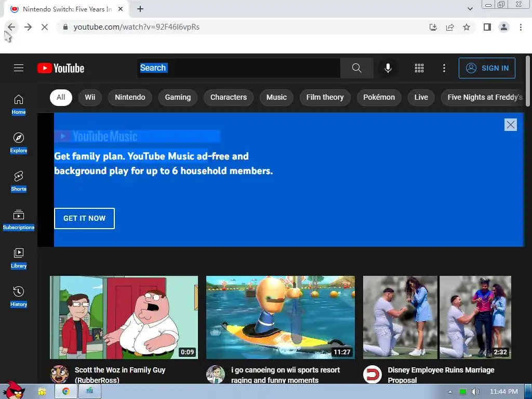Image resolution: width=532 pixels, height=399 pixels.
Task: Bookmark this page with star icon
Action: [x=467, y=27]
